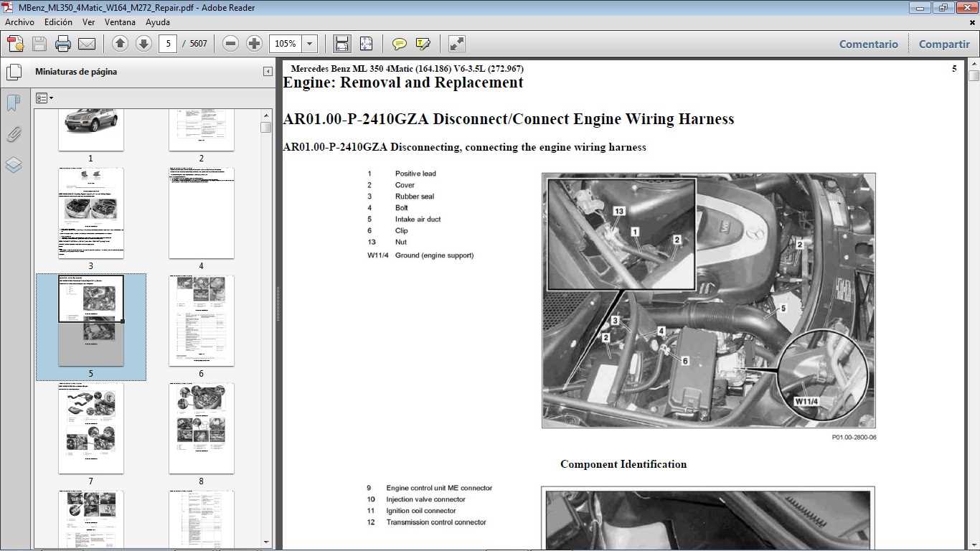This screenshot has height=551, width=980.
Task: Select page 8 thumbnail
Action: tap(202, 428)
